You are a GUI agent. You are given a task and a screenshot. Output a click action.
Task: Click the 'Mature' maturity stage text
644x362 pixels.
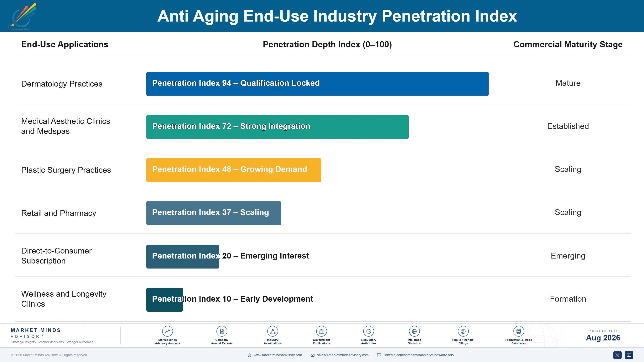click(568, 83)
